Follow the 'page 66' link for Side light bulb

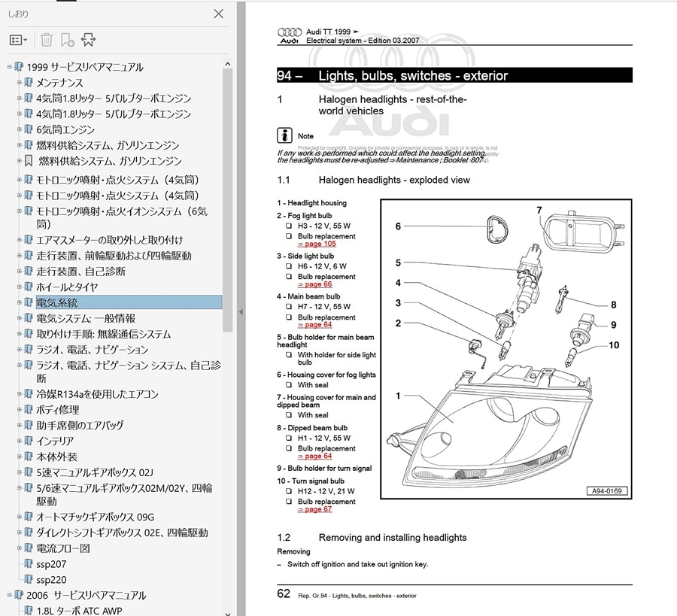315,284
